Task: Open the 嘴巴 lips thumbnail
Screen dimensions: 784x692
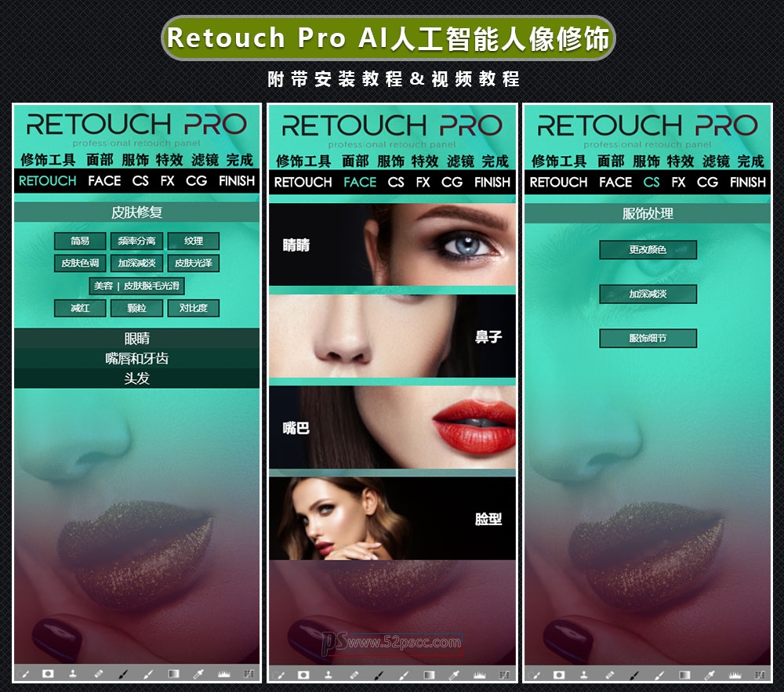Action: coord(392,427)
